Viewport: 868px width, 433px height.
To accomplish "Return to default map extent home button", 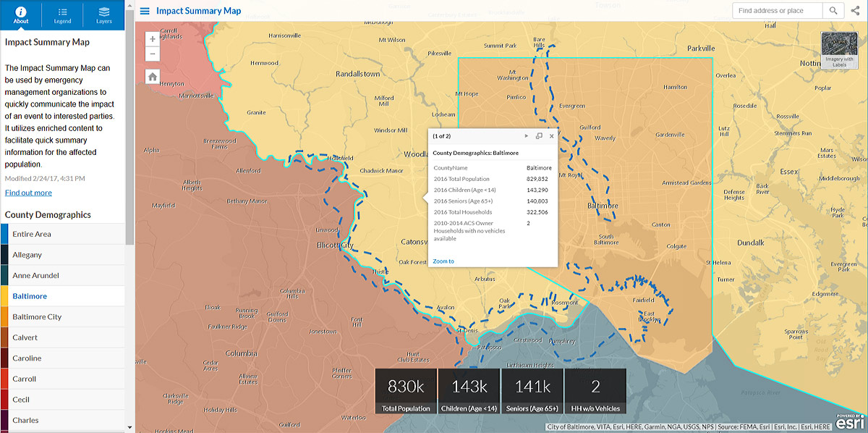I will tap(152, 76).
